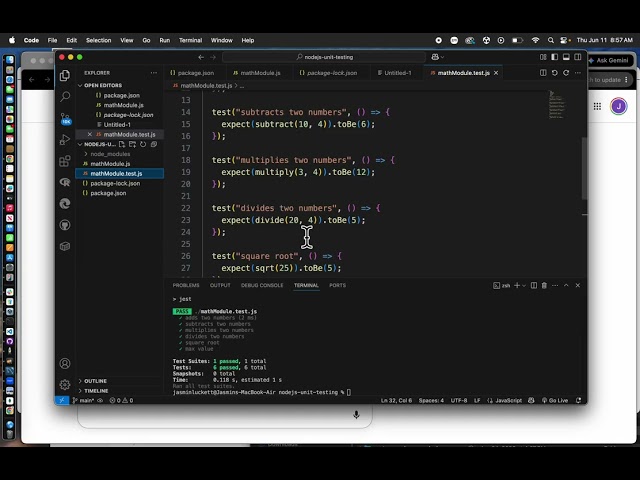Open notifications bell in the status bar
The width and height of the screenshot is (640, 480).
pyautogui.click(x=578, y=400)
